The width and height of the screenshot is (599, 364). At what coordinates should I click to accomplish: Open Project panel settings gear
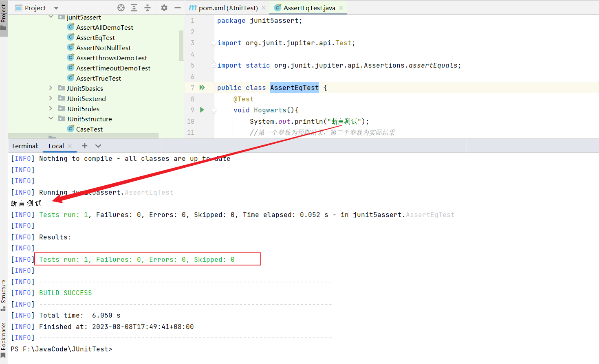point(164,8)
